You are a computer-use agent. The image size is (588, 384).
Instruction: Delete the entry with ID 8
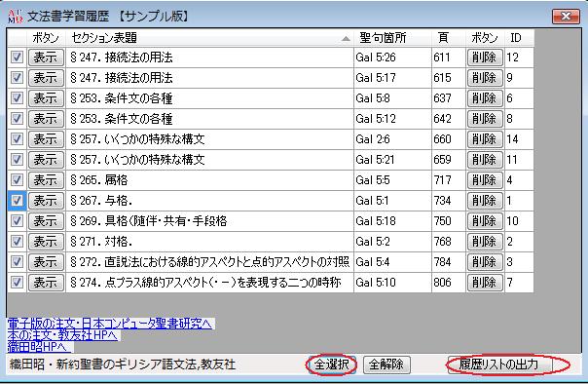[485, 119]
